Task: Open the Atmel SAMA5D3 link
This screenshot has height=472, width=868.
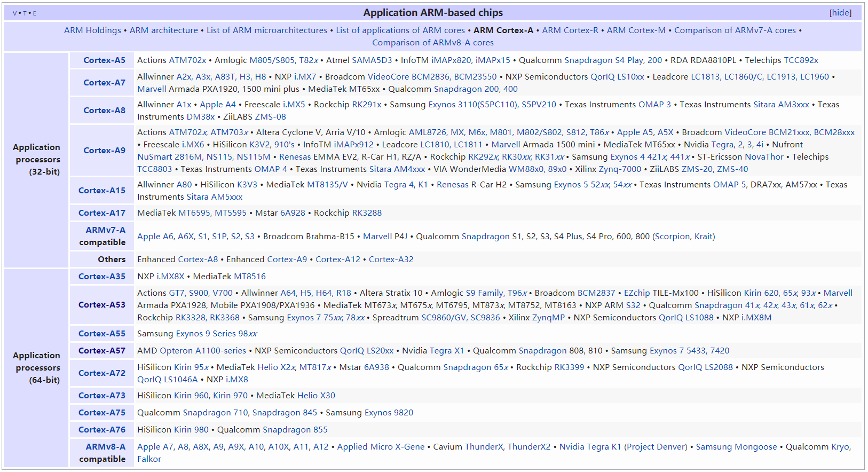Action: (372, 60)
